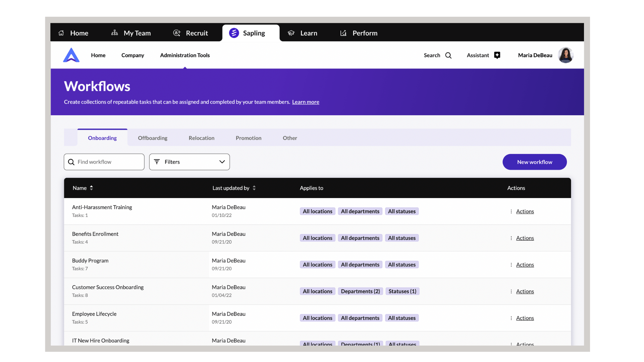Open the Filters dropdown chevron
This screenshot has width=644, height=362.
(222, 162)
